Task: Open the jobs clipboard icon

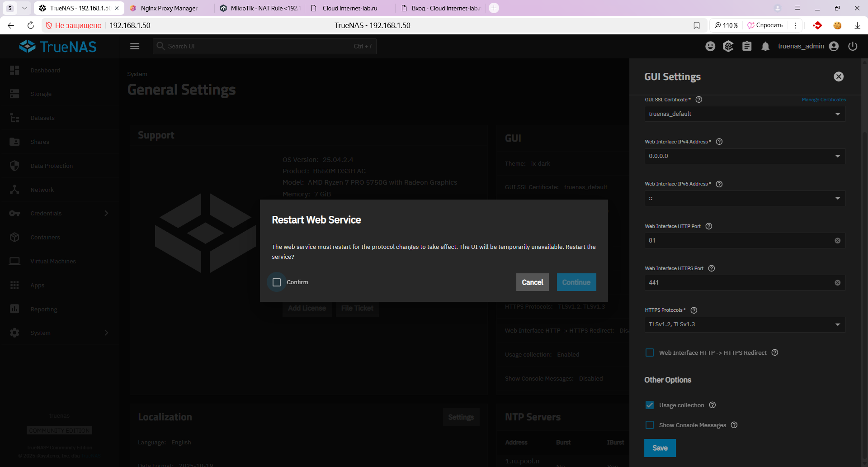Action: click(747, 46)
